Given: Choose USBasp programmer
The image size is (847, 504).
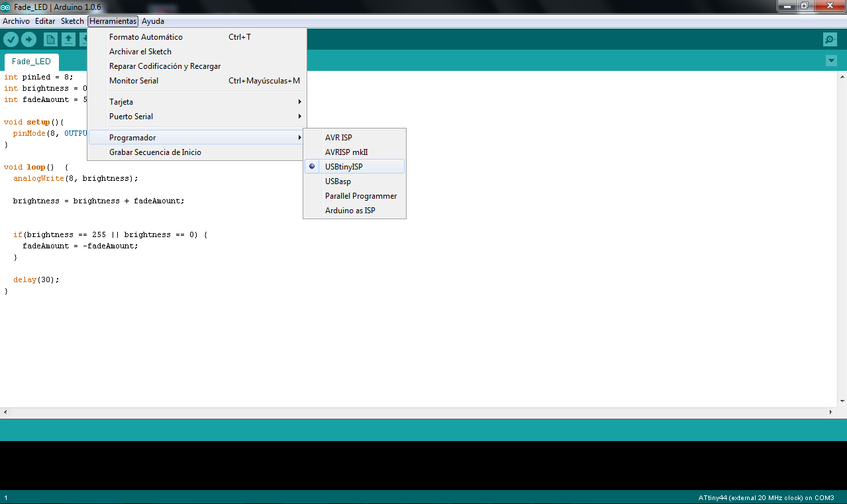Looking at the screenshot, I should coord(354,181).
